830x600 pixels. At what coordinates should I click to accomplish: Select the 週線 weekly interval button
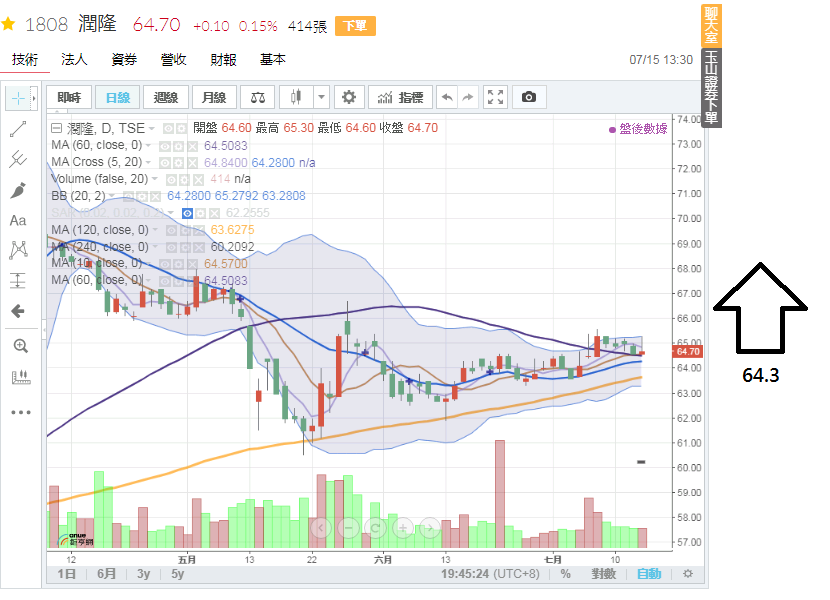165,97
